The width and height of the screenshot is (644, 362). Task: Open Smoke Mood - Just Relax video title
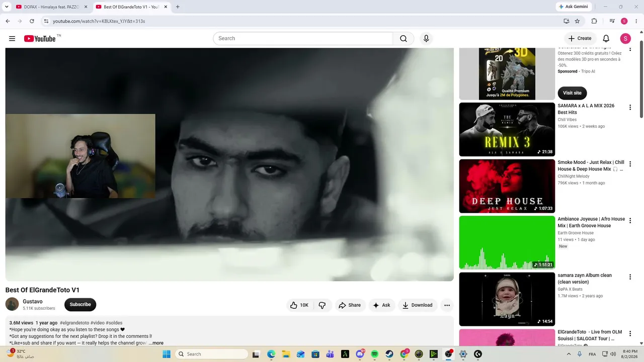click(x=591, y=166)
